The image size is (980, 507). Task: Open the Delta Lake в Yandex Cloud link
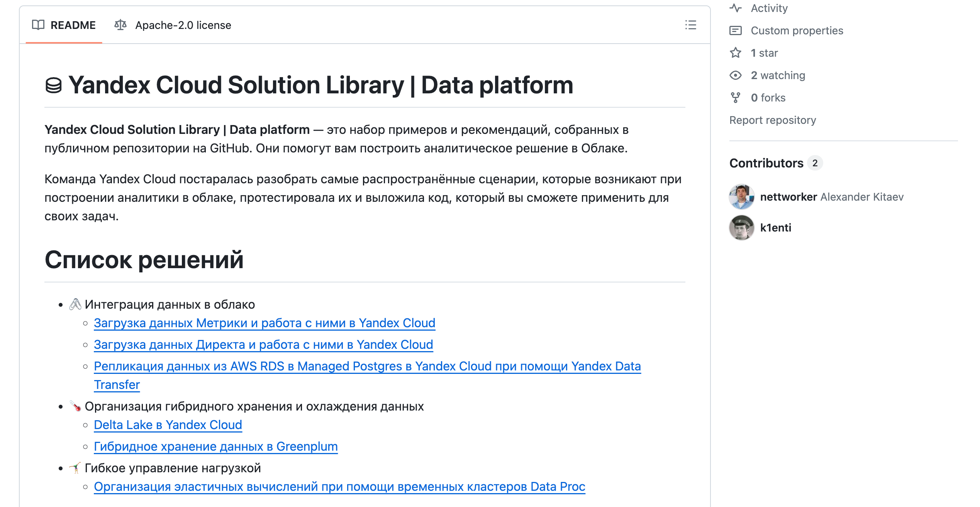[x=168, y=425]
